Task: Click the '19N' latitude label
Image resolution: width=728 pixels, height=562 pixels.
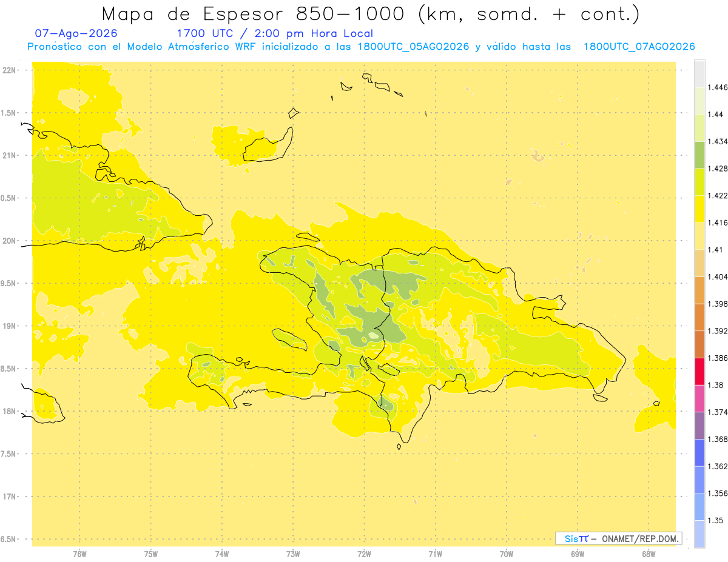Action: click(x=10, y=326)
